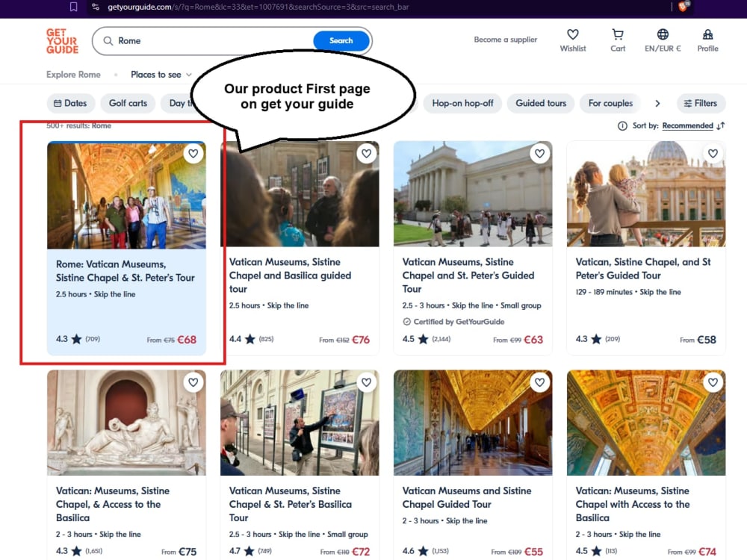The height and width of the screenshot is (560, 747).
Task: Open Vatican Museums and Sistine Chapel Guided Tour title
Action: 467,497
